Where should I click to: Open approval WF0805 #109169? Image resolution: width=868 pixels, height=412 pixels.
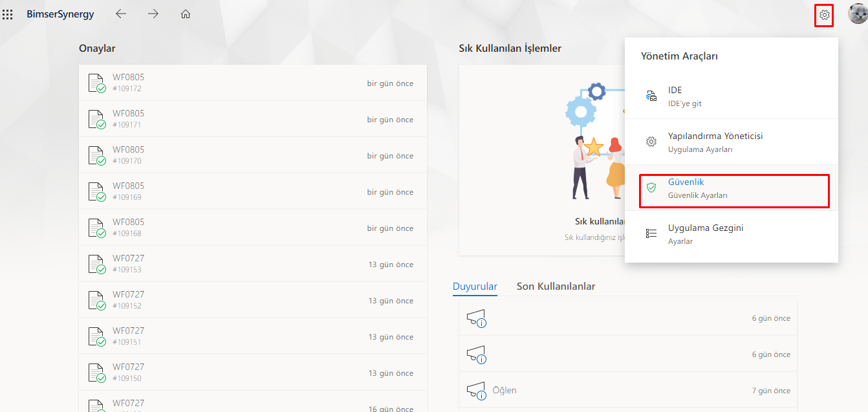pyautogui.click(x=253, y=191)
